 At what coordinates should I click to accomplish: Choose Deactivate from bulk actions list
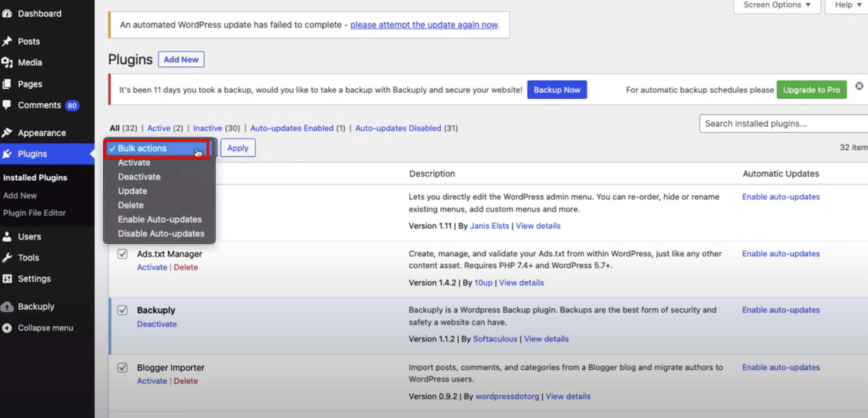point(139,177)
